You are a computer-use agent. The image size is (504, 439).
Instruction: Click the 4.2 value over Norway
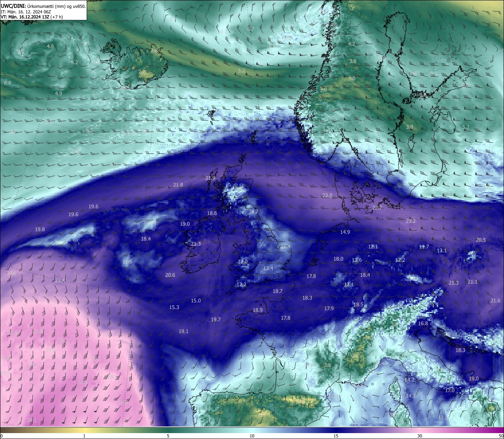(352, 44)
